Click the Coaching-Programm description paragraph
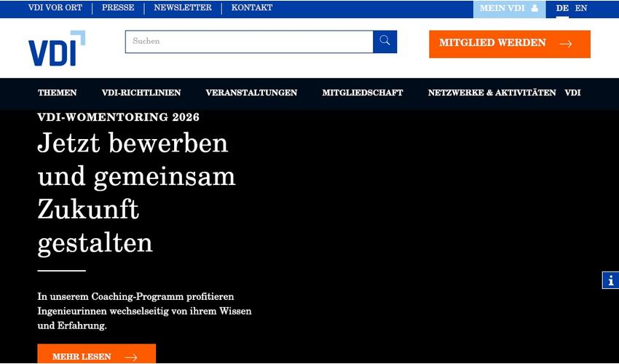 [144, 311]
